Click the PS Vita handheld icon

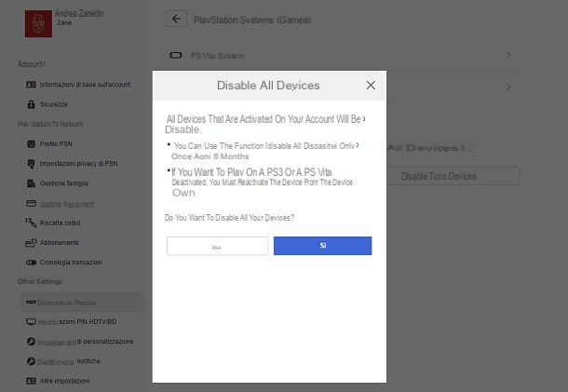point(176,56)
